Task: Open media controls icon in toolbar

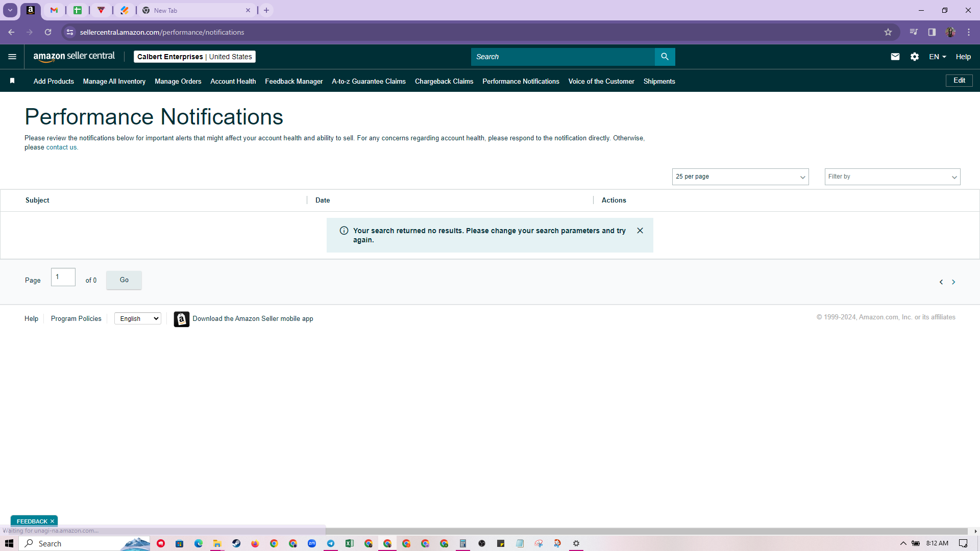Action: tap(914, 32)
